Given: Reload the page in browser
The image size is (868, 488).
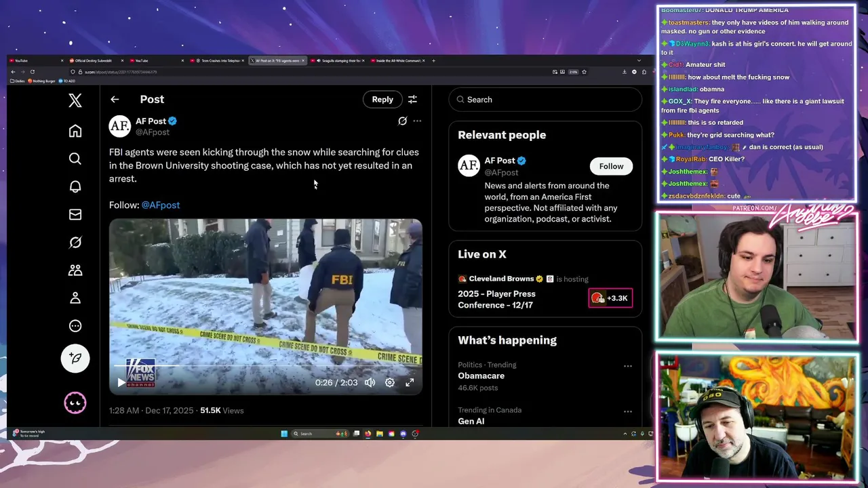Looking at the screenshot, I should [x=32, y=72].
